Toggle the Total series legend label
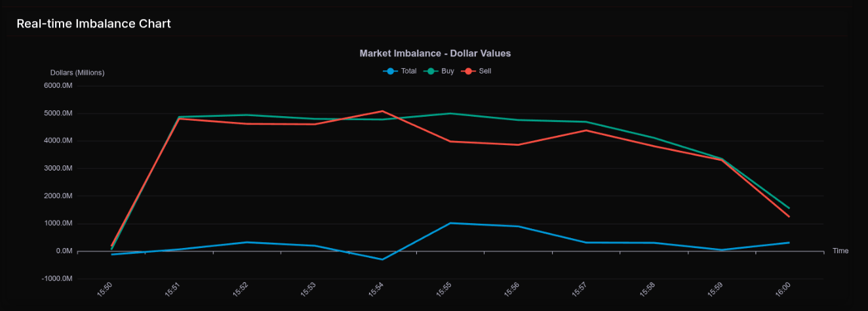This screenshot has height=311, width=868. point(408,71)
